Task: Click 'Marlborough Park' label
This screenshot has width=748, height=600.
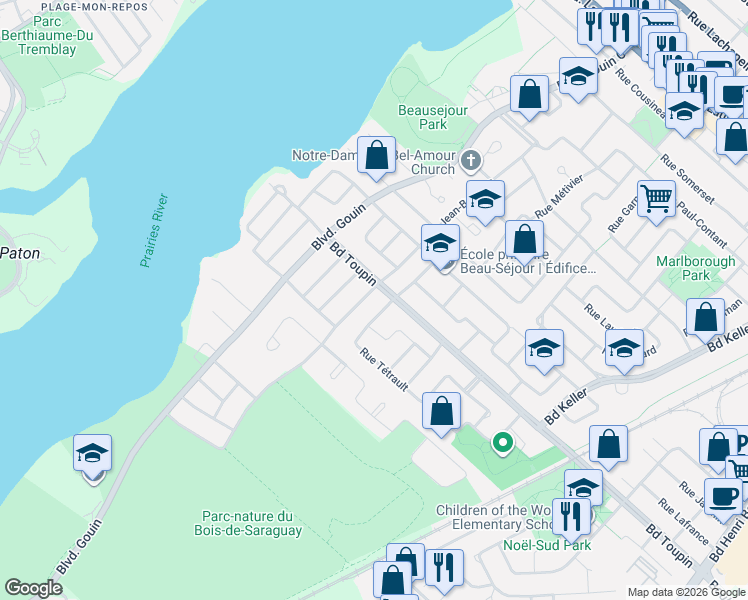Action: [x=696, y=268]
